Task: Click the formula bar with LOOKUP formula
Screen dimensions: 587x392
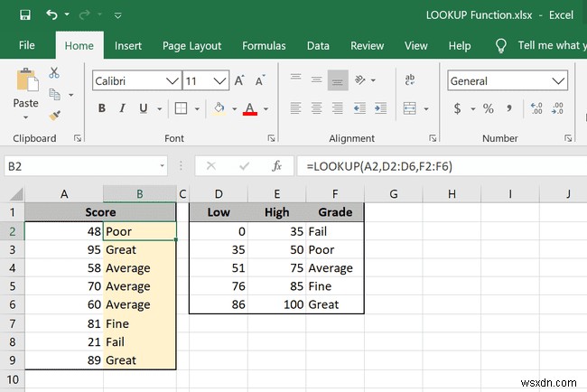Action: [x=442, y=166]
